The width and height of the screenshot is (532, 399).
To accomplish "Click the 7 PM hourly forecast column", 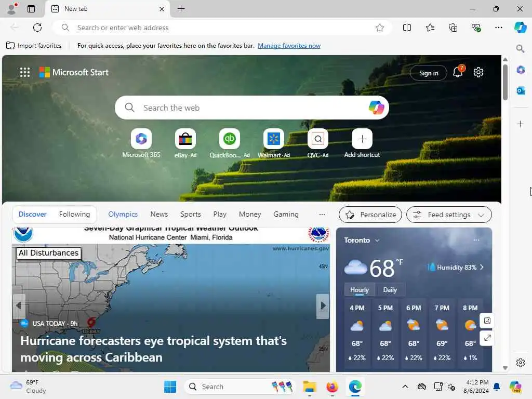I will [442, 334].
